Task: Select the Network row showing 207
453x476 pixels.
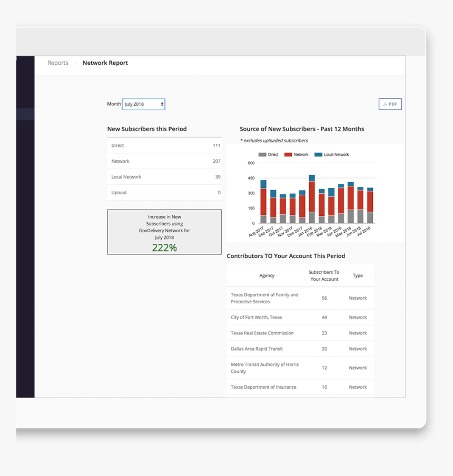Action: [x=164, y=161]
